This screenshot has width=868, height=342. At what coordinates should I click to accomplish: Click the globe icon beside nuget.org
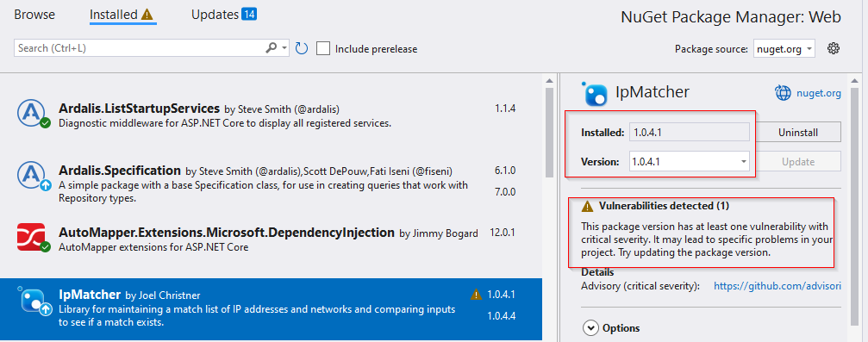click(783, 94)
